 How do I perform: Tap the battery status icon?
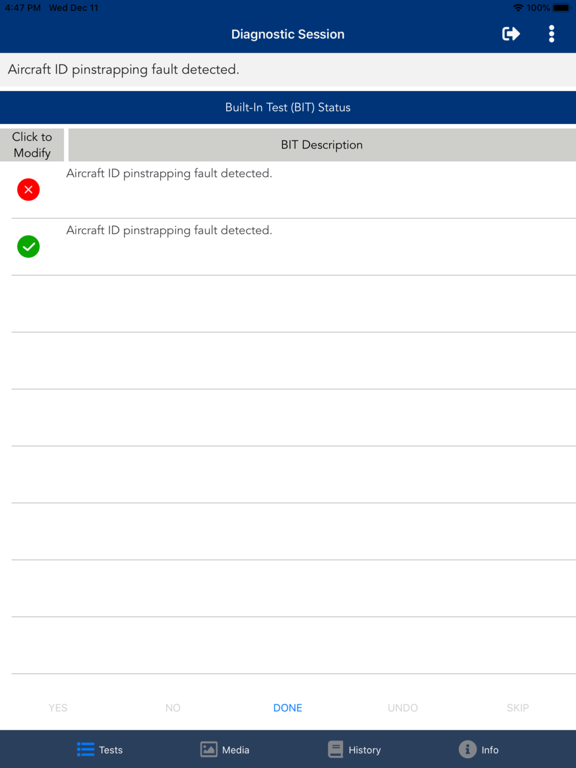point(562,8)
